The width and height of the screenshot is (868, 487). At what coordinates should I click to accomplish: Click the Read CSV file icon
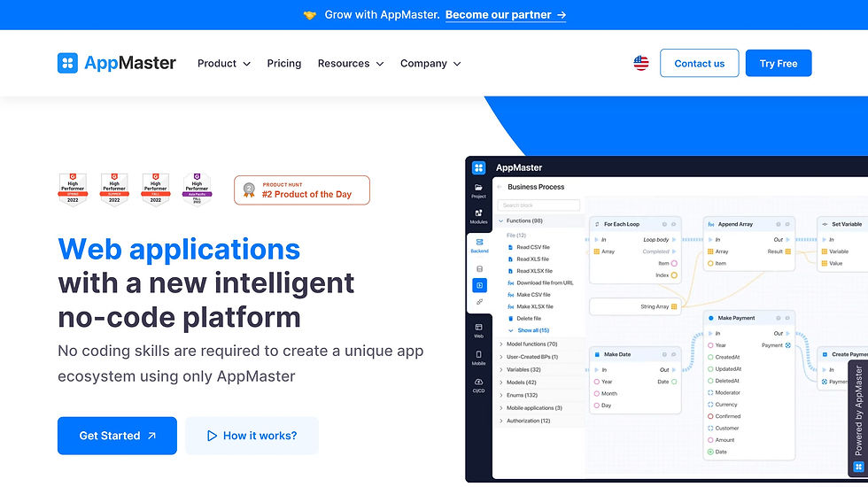point(510,247)
